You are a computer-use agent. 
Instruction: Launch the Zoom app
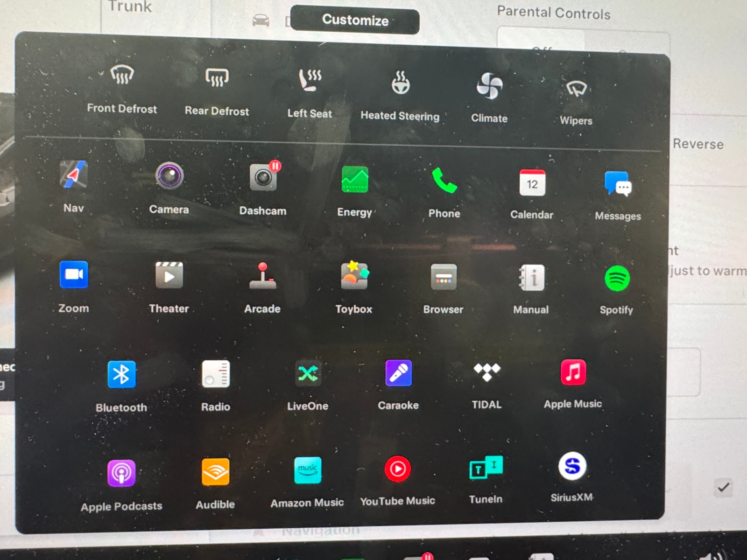pos(74,287)
